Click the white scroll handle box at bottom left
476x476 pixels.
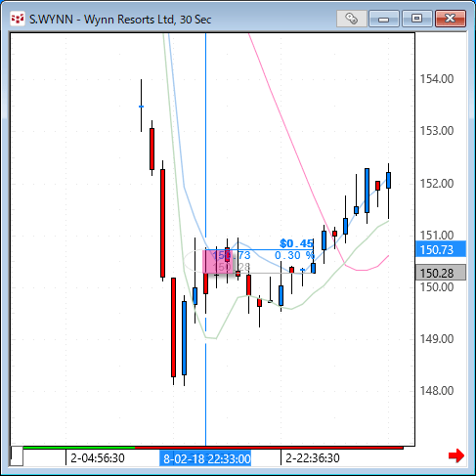(17, 455)
